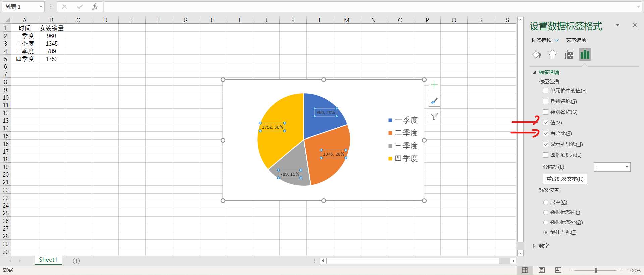Click the zoom out minus button
Screen dimensions: 644x275
[x=571, y=270]
